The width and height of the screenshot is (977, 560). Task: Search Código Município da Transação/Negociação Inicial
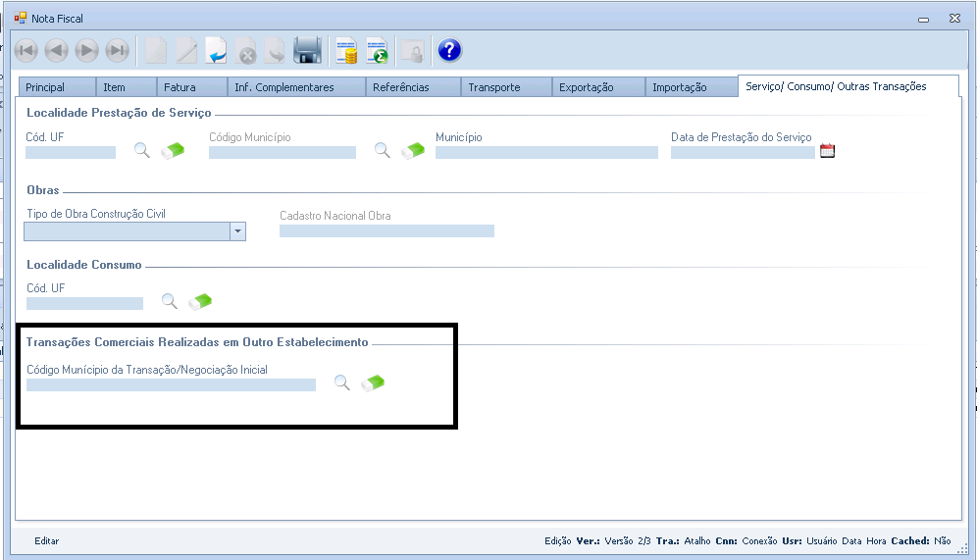pos(342,382)
